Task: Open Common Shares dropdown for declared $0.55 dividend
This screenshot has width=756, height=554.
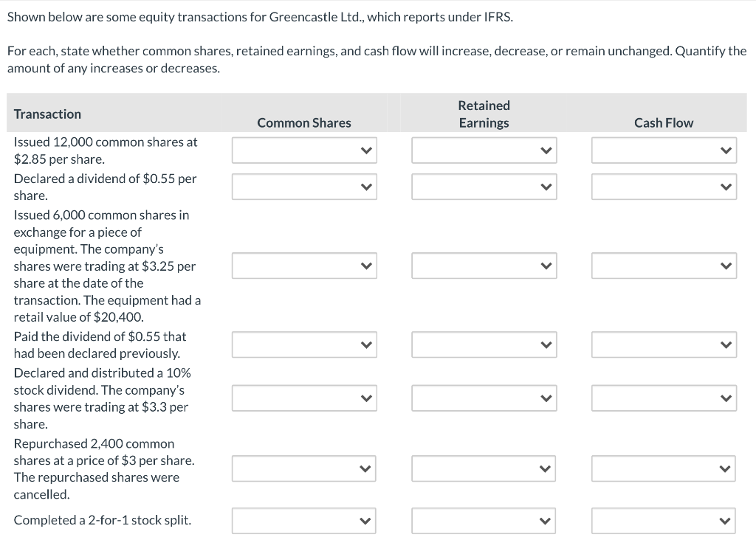Action: point(304,186)
